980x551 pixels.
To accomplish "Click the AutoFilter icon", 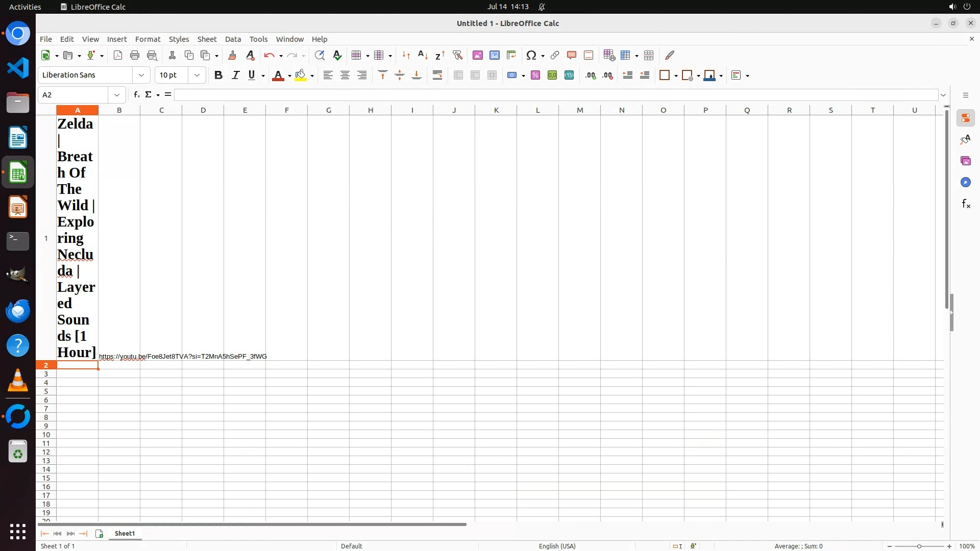I will click(457, 55).
